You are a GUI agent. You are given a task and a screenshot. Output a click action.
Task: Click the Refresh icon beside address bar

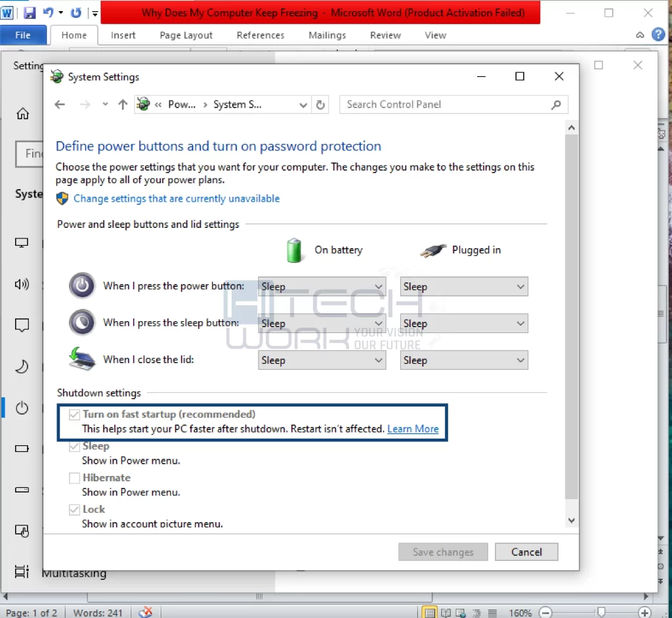pos(320,104)
